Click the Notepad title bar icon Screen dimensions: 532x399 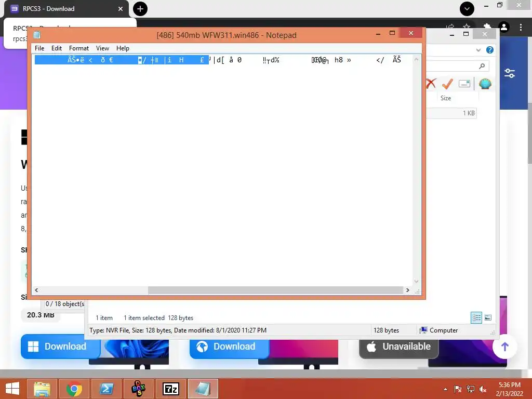(37, 35)
